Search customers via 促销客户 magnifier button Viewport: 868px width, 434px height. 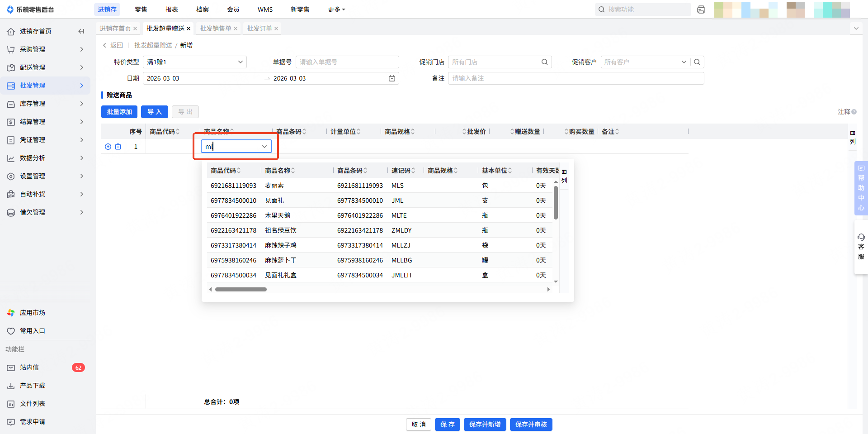[x=697, y=62]
